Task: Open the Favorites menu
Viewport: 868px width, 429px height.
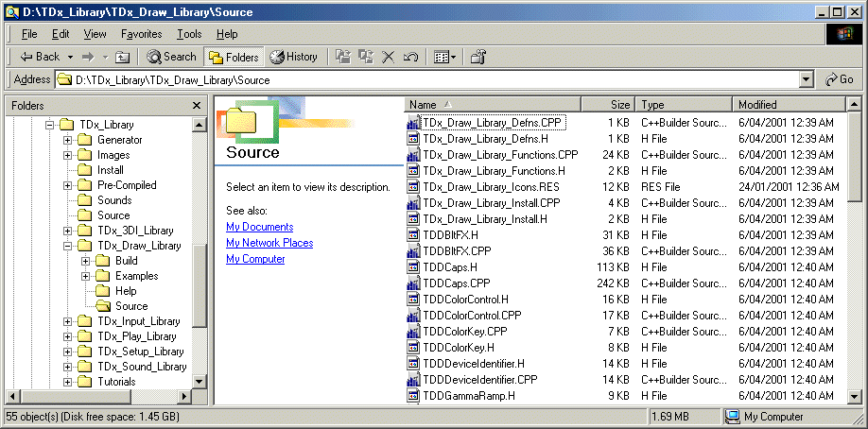Action: (x=141, y=34)
